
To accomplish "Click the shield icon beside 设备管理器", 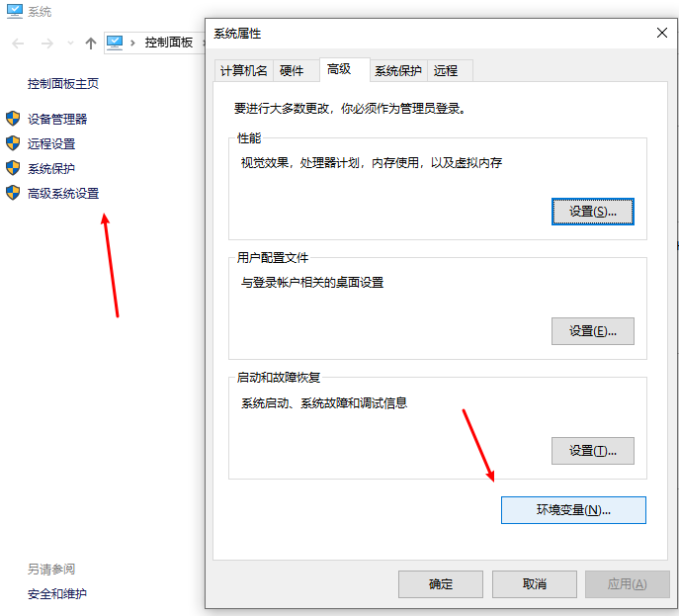I will [x=13, y=119].
